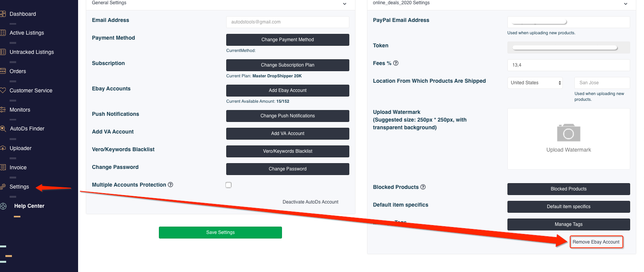Click the Change Subscription Plan button
Image resolution: width=644 pixels, height=272 pixels.
pyautogui.click(x=288, y=65)
